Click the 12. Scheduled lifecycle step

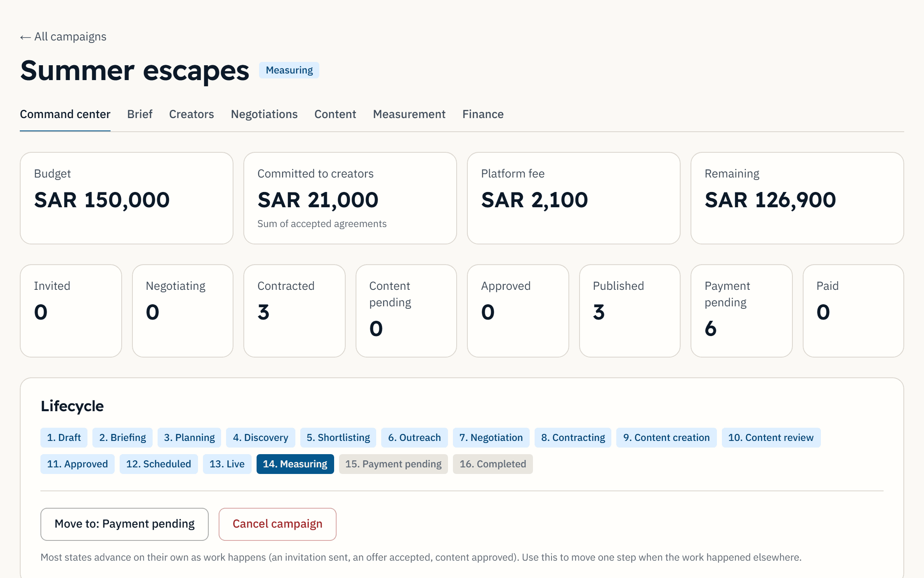(x=159, y=464)
